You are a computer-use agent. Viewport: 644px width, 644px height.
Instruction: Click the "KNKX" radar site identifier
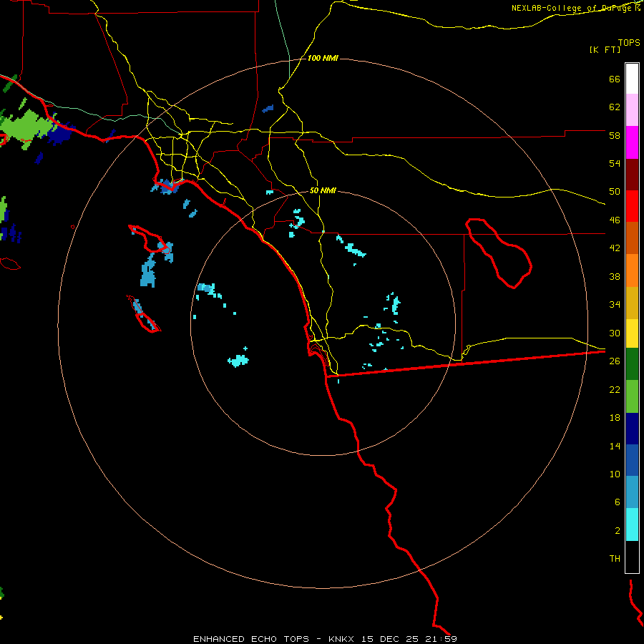coord(342,639)
